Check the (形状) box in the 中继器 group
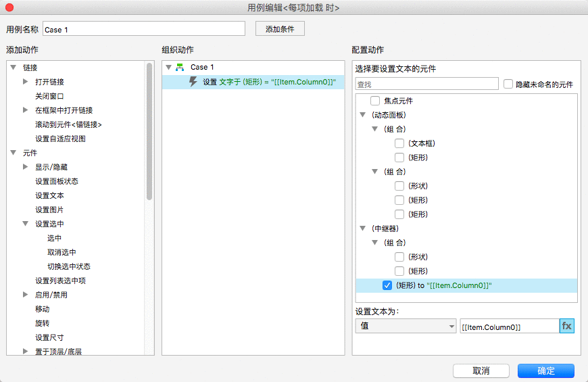The width and height of the screenshot is (588, 382). (x=399, y=257)
